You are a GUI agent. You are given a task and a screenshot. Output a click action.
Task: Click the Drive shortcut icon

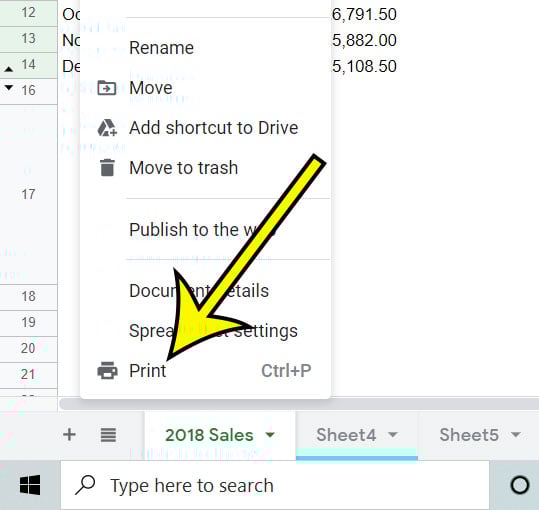(x=107, y=128)
